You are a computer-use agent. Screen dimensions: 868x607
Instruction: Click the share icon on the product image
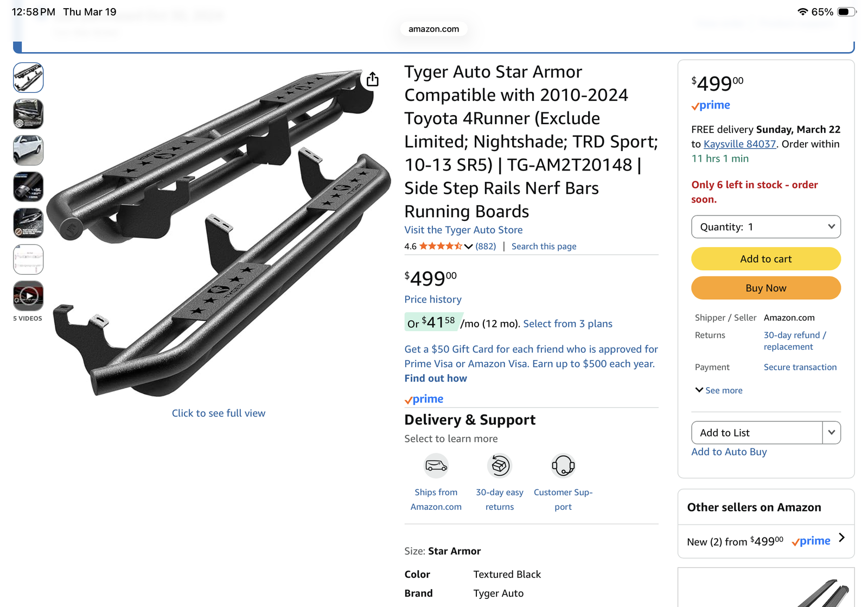coord(372,79)
